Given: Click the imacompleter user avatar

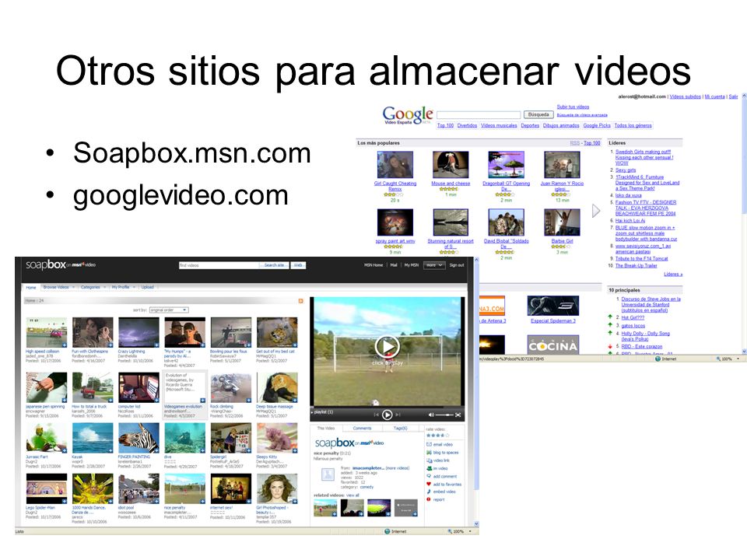Looking at the screenshot, I should [328, 474].
